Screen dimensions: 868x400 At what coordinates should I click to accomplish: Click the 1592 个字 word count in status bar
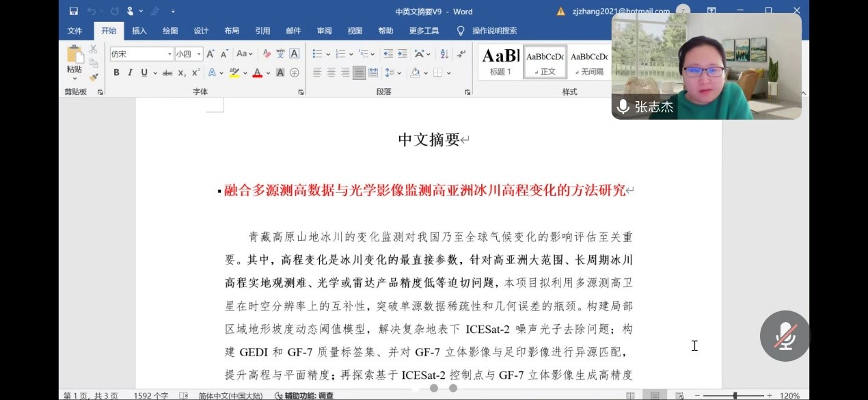pos(151,395)
